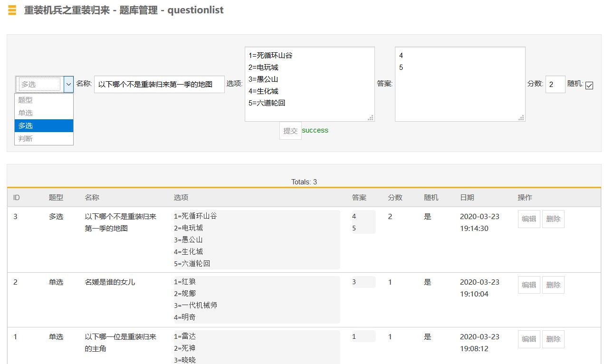Click option 1=雷达 in row 1
This screenshot has width=604, height=364.
click(x=185, y=336)
